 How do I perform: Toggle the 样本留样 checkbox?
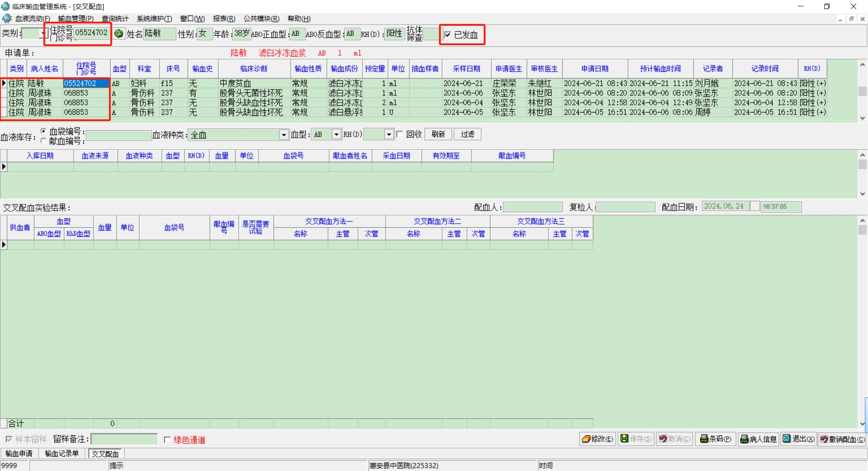[9, 439]
